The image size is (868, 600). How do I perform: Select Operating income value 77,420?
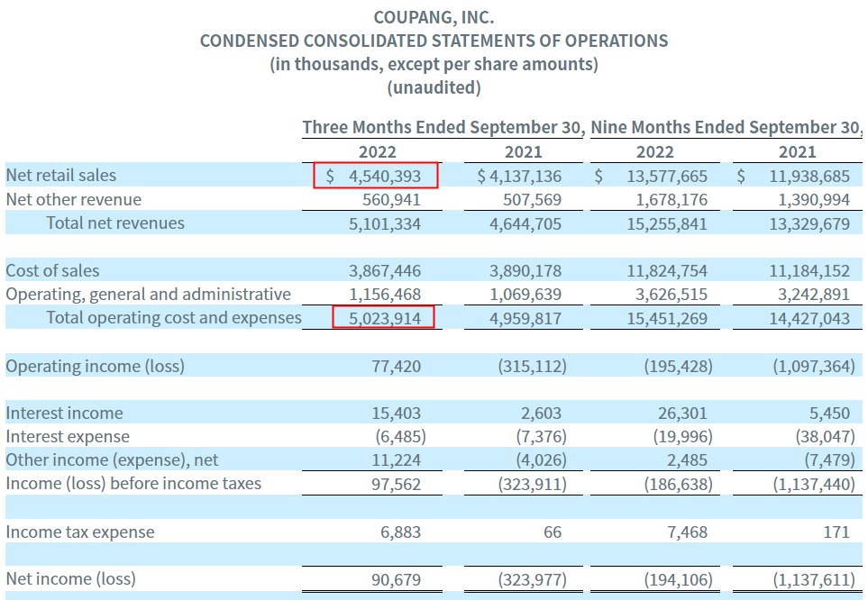(396, 367)
